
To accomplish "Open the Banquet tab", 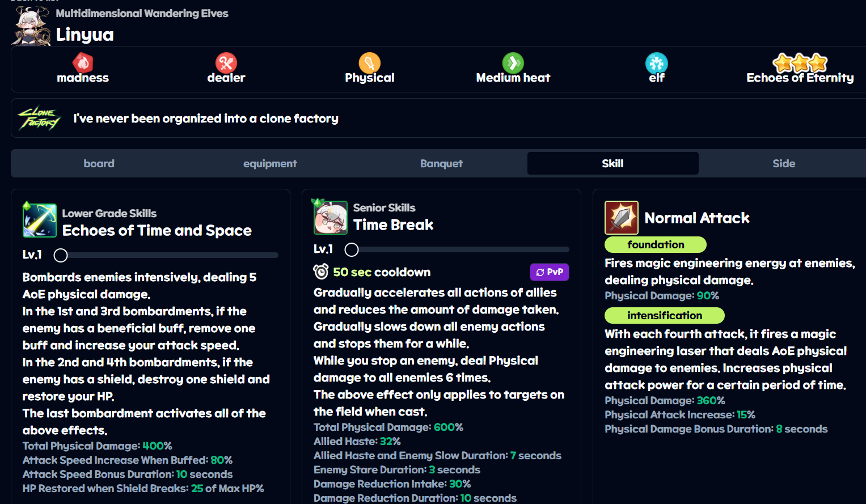I will coord(441,163).
